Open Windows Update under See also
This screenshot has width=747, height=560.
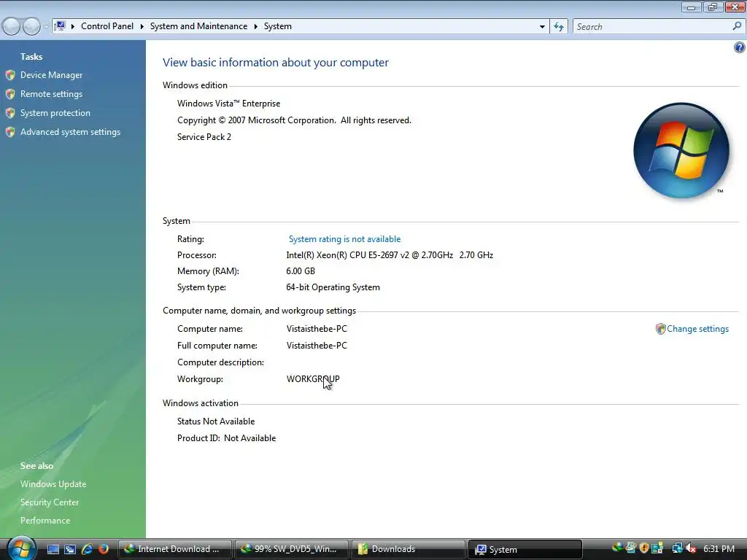pyautogui.click(x=53, y=484)
